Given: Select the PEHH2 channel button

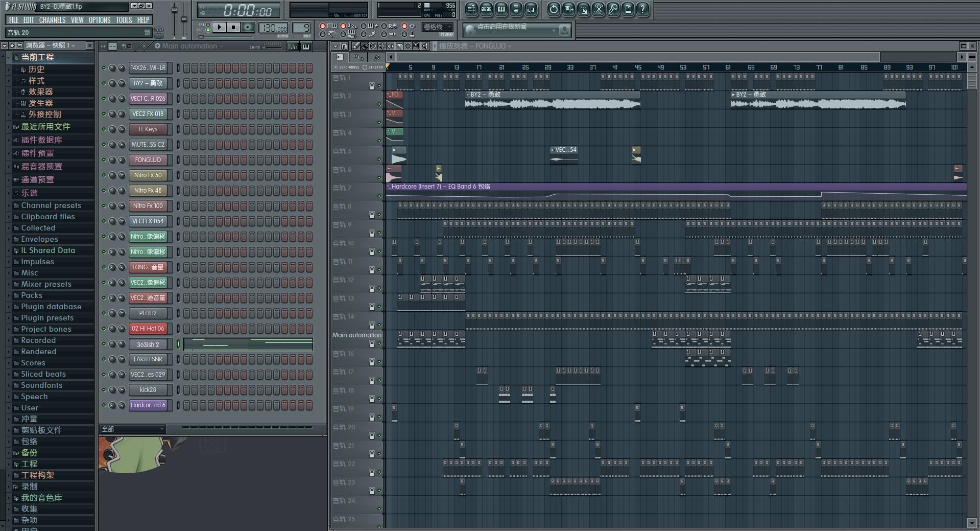Looking at the screenshot, I should 148,313.
